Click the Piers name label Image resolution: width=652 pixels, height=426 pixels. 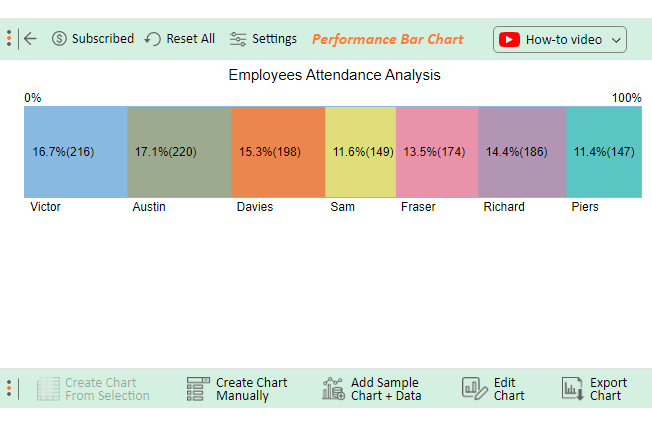[585, 207]
